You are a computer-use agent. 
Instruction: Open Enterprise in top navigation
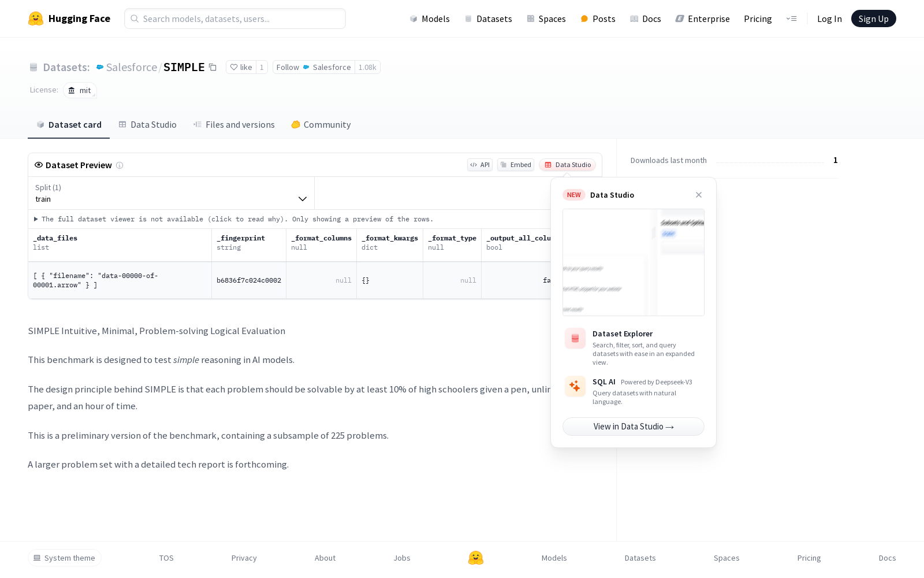coord(703,18)
